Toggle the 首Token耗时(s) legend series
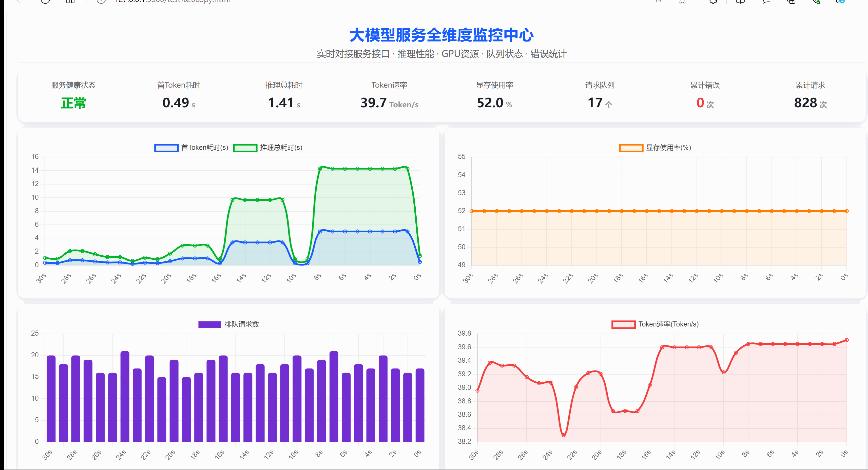The width and height of the screenshot is (868, 470). point(191,148)
